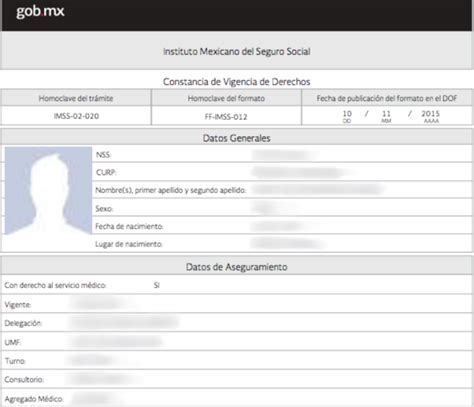474x407 pixels.
Task: Click the gob.mx logo
Action: click(x=40, y=12)
